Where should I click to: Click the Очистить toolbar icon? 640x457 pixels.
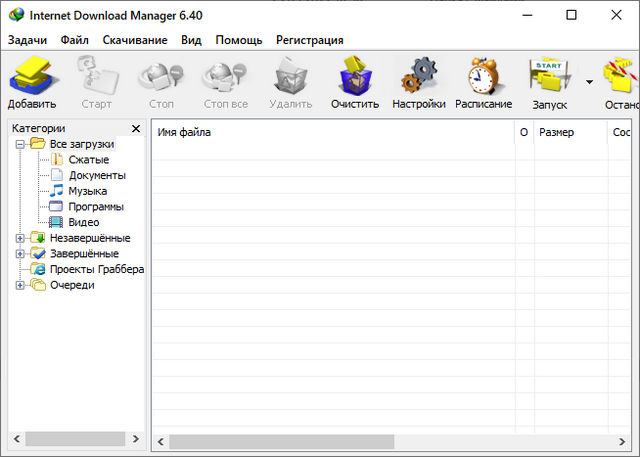355,77
